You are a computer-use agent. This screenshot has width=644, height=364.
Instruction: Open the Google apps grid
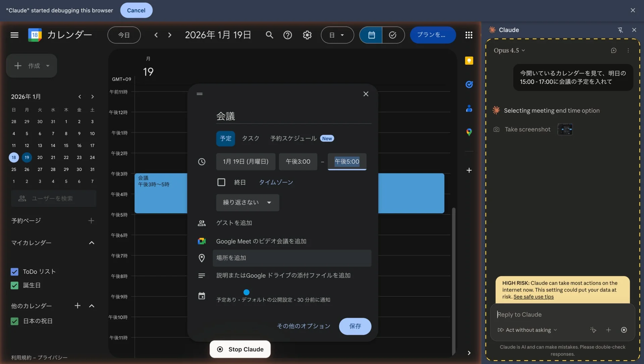469,35
